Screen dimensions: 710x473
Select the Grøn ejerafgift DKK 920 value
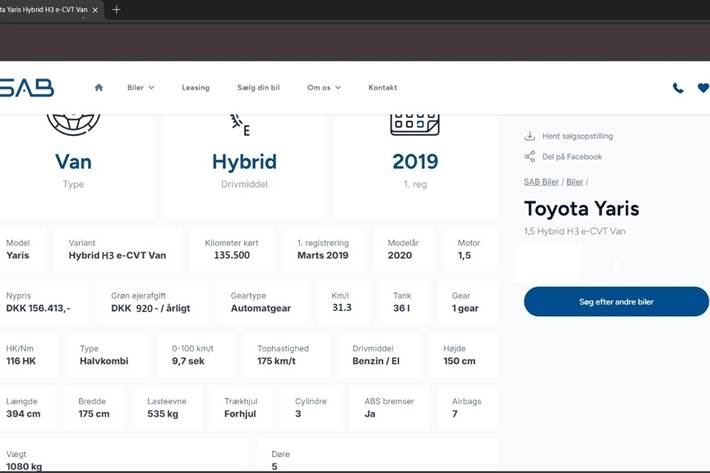pos(150,308)
